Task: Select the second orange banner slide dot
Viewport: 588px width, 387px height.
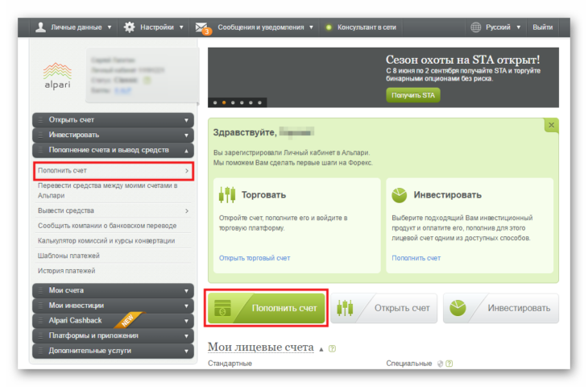Action: (224, 102)
